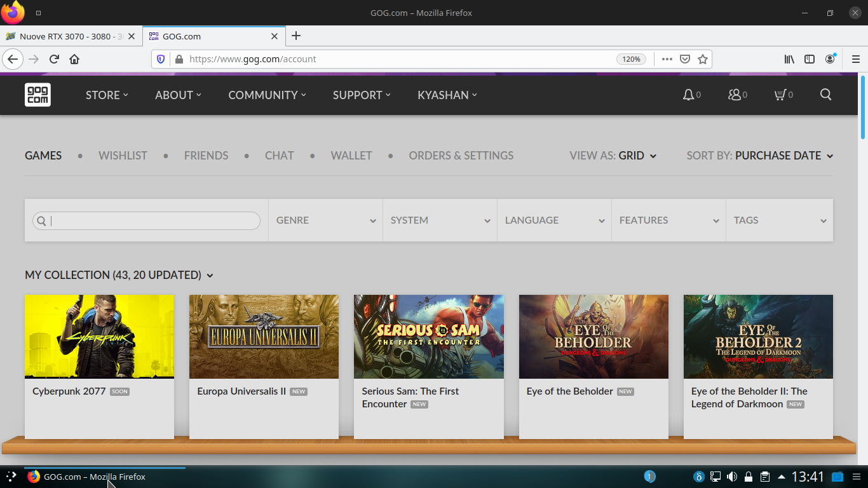Open Eye of the Beholder cover
The image size is (868, 488).
tap(593, 337)
